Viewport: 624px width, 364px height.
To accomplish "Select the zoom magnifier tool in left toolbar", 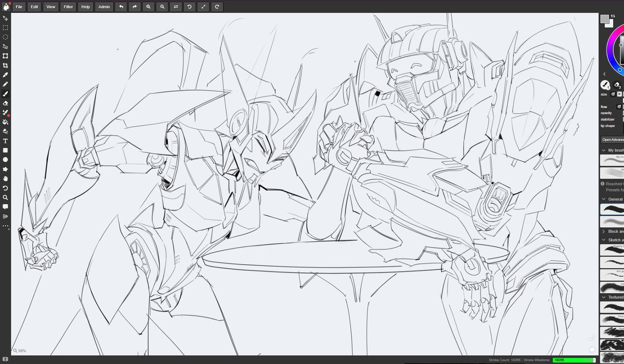I will click(x=5, y=198).
